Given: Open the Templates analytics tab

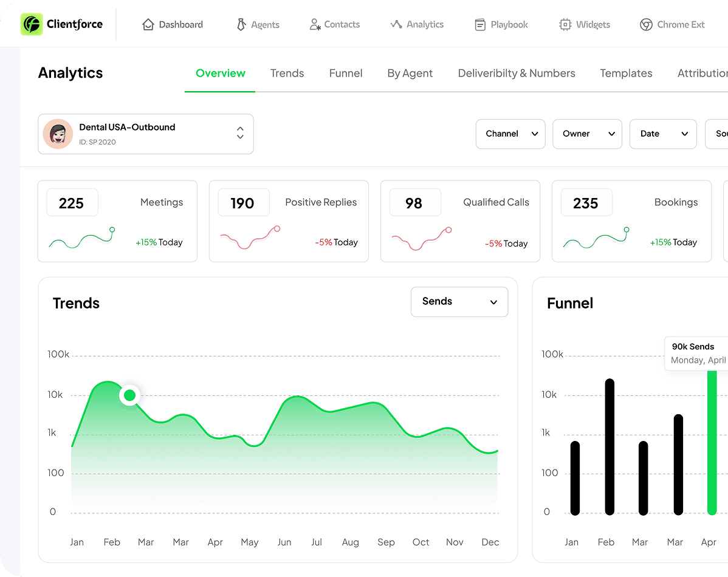Looking at the screenshot, I should [x=626, y=73].
